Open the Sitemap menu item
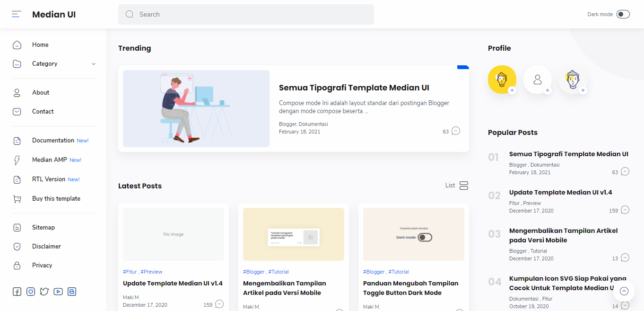Screen dimensions: 644x311 pos(44,228)
